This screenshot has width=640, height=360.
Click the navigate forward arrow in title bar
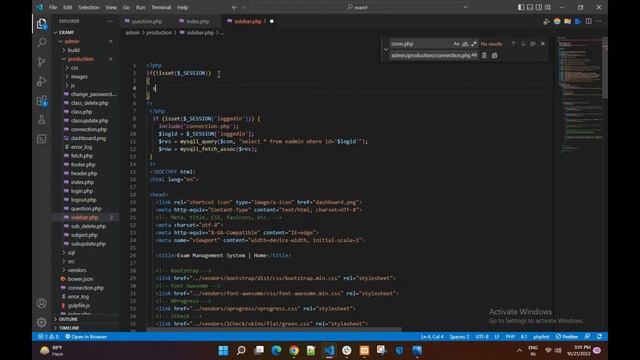click(x=244, y=7)
